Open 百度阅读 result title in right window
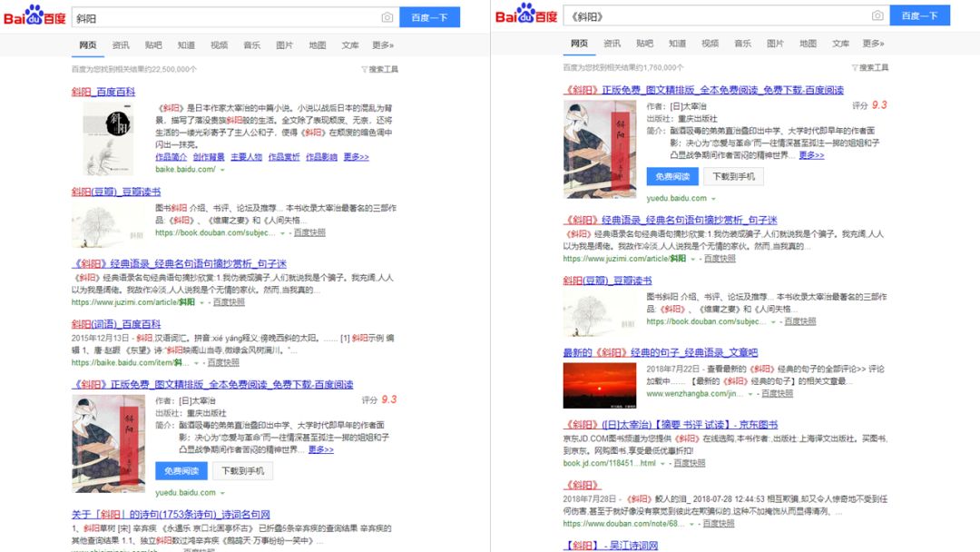 tap(704, 90)
